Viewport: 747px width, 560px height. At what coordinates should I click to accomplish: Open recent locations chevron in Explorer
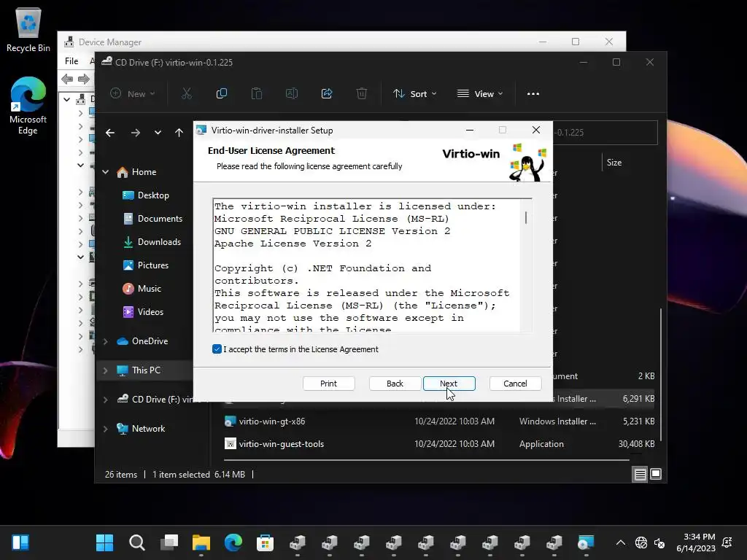(x=158, y=133)
